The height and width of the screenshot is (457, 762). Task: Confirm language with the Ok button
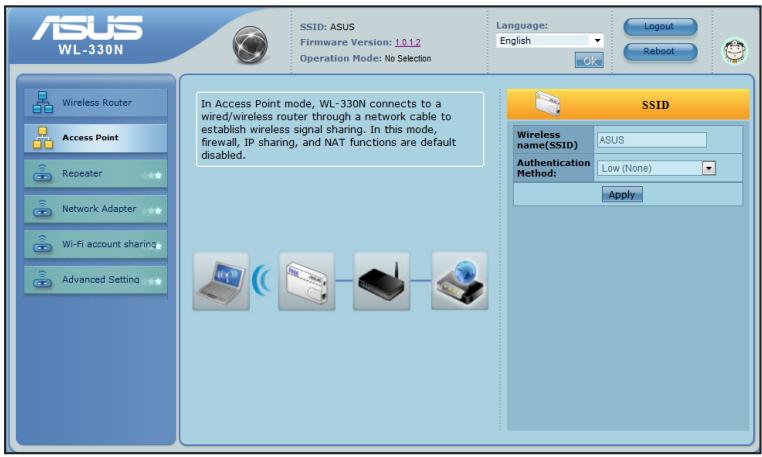[589, 61]
